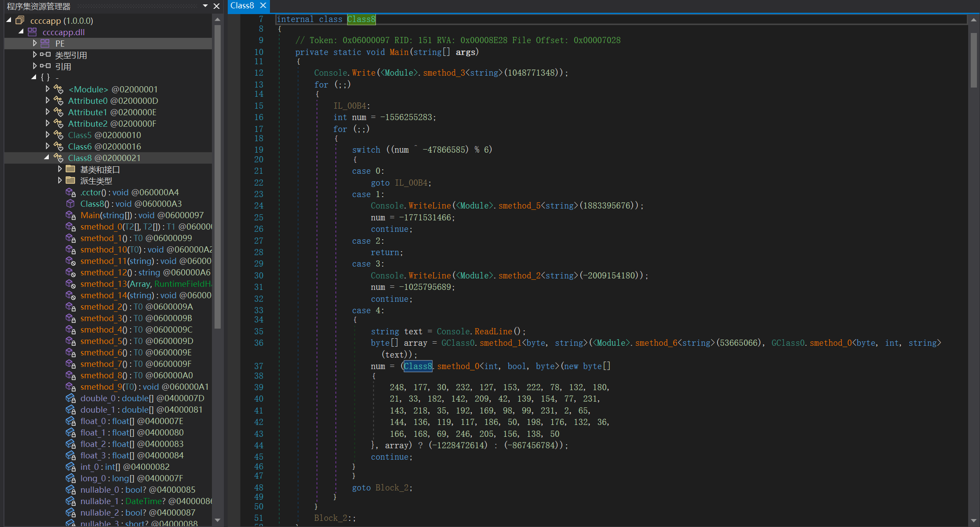This screenshot has height=527, width=980.
Task: Click the ccccapp.dll module icon
Action: [x=32, y=32]
